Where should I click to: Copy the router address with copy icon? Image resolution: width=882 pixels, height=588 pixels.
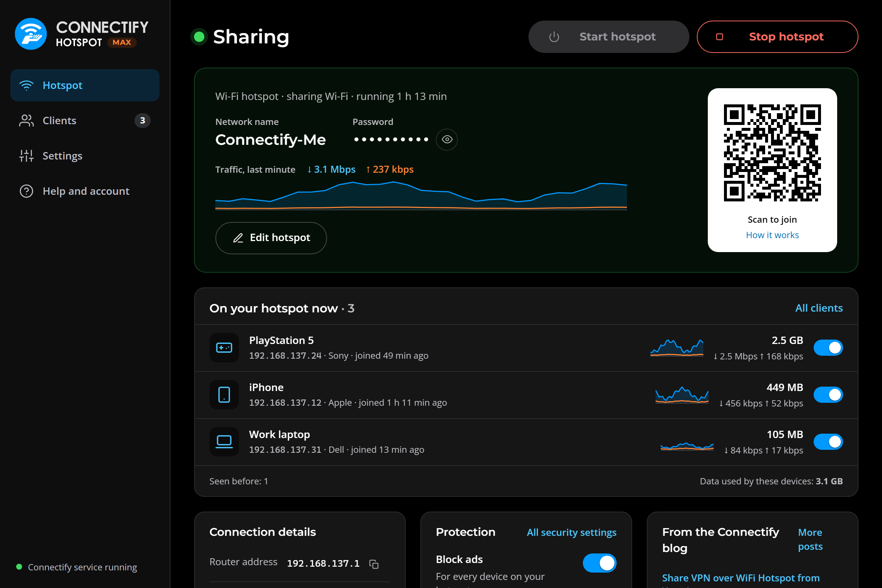point(374,564)
